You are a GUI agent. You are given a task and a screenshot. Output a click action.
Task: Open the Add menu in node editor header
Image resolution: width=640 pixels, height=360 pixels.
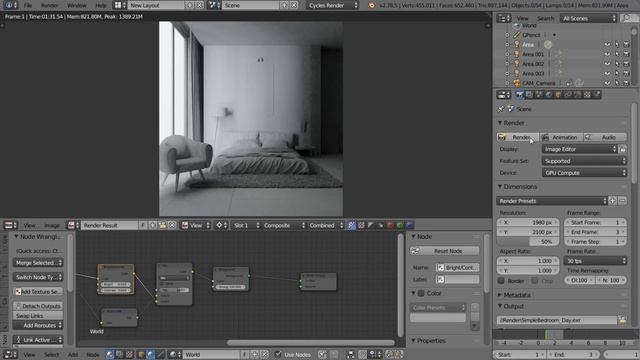[73, 355]
